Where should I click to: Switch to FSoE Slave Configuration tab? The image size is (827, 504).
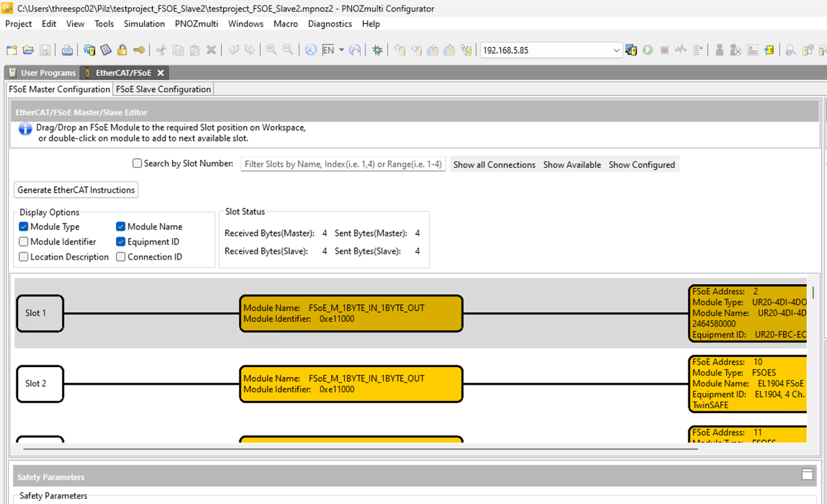[163, 89]
